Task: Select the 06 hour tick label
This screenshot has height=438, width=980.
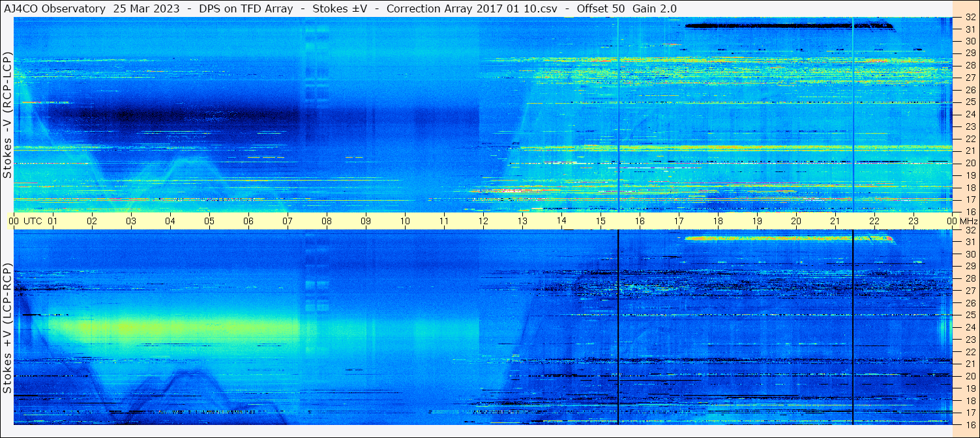Action: [x=248, y=221]
